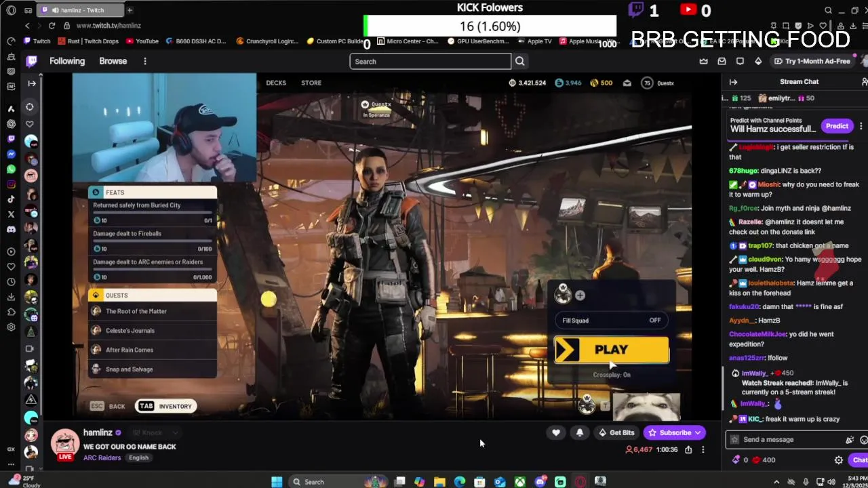
Task: Open a new browser tab
Action: 130,10
